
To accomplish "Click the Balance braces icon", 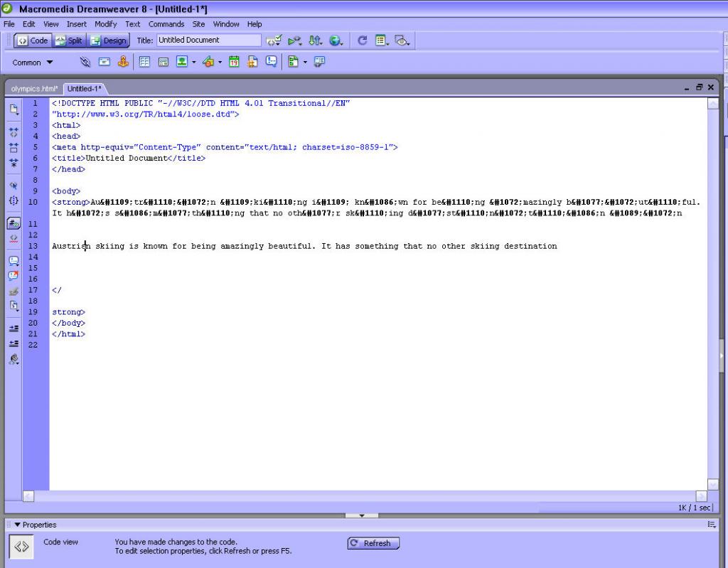I will coord(14,200).
